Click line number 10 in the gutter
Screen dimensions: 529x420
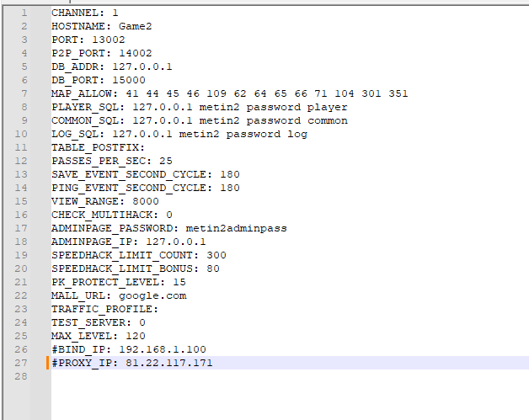point(20,134)
